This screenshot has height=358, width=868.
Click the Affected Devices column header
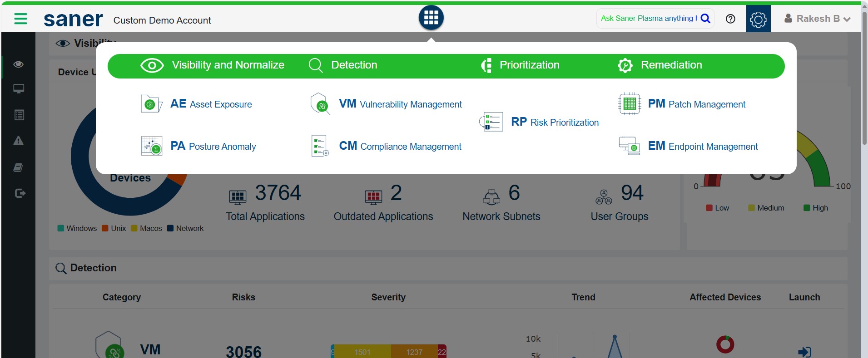point(725,297)
